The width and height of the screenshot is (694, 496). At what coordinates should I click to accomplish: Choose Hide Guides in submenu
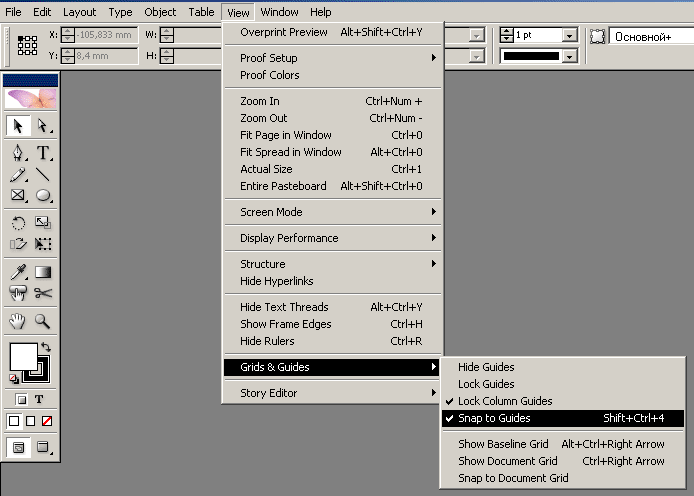point(563,367)
